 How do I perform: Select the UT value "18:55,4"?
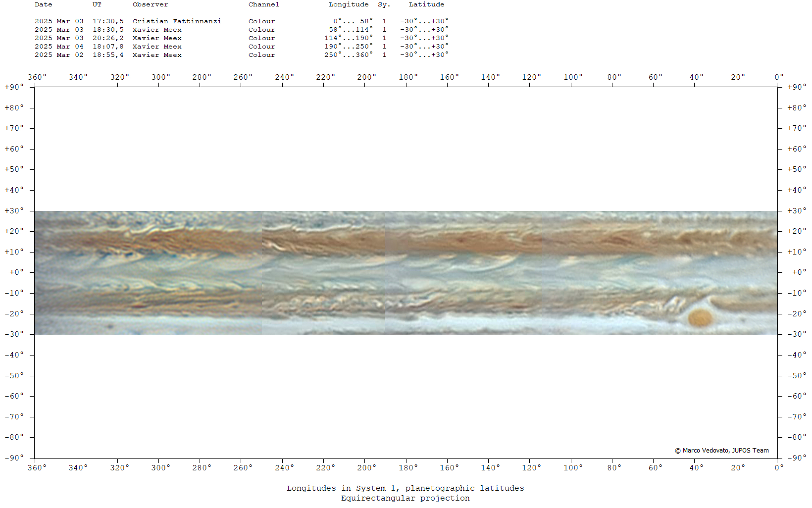(x=108, y=55)
